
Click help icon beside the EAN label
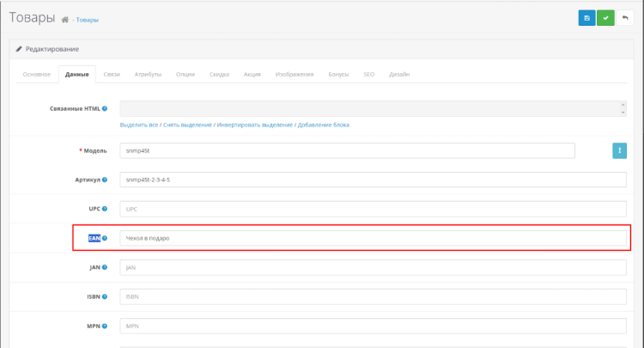pos(105,238)
